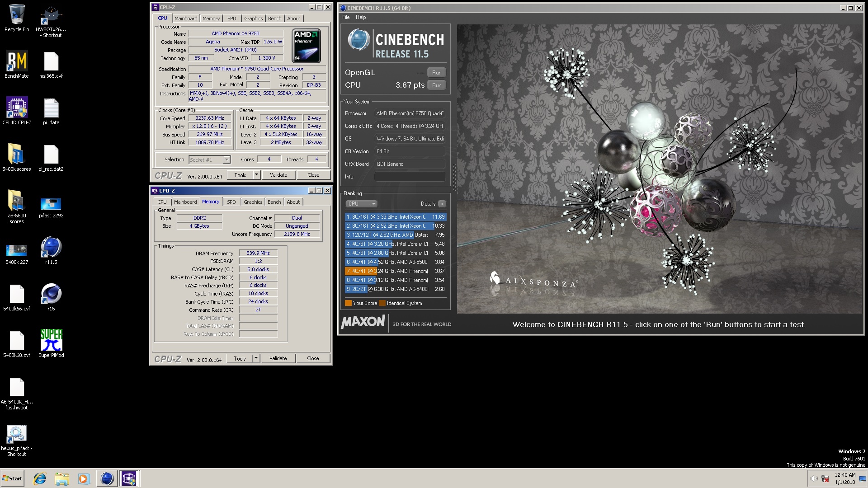868x488 pixels.
Task: Click the Info field in Cinebench
Action: pos(410,177)
